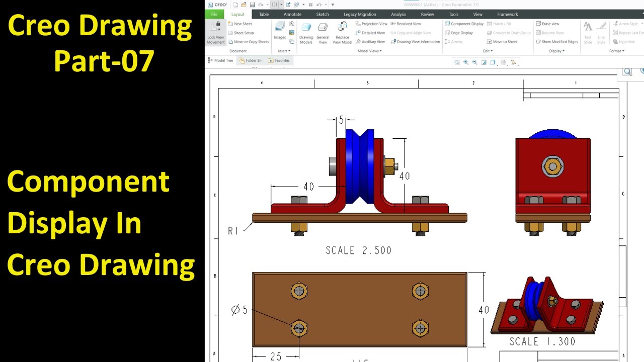Click Move or Copy Sheets
This screenshot has width=644, height=362.
(248, 42)
